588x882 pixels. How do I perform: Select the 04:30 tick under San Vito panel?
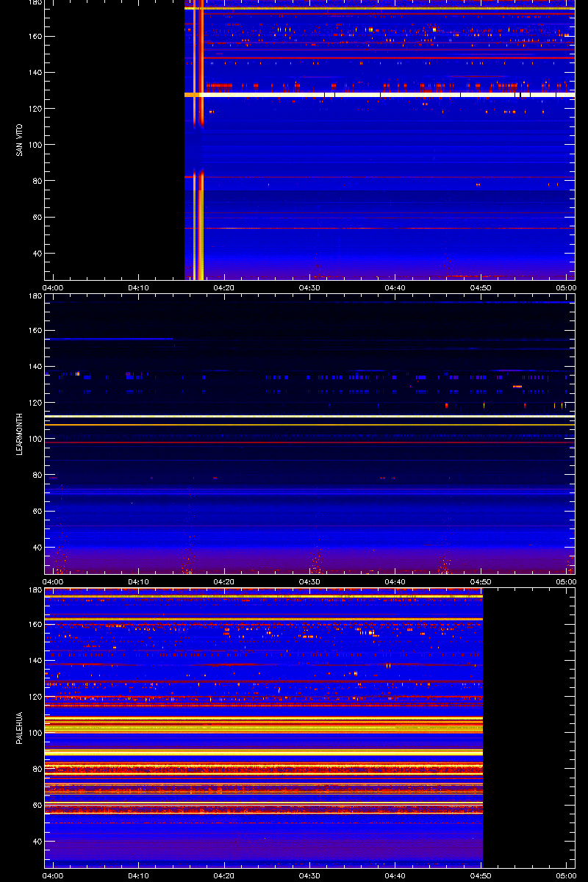309,287
